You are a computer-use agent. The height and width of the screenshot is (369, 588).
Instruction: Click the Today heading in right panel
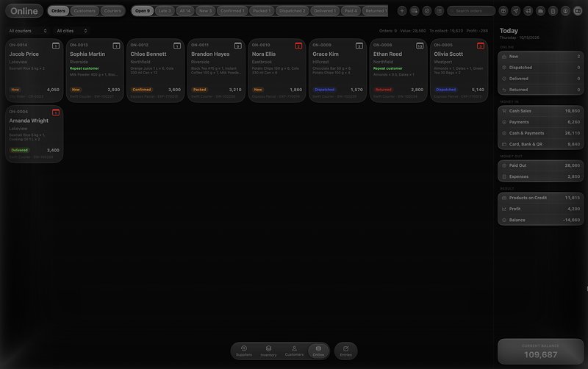pyautogui.click(x=509, y=31)
